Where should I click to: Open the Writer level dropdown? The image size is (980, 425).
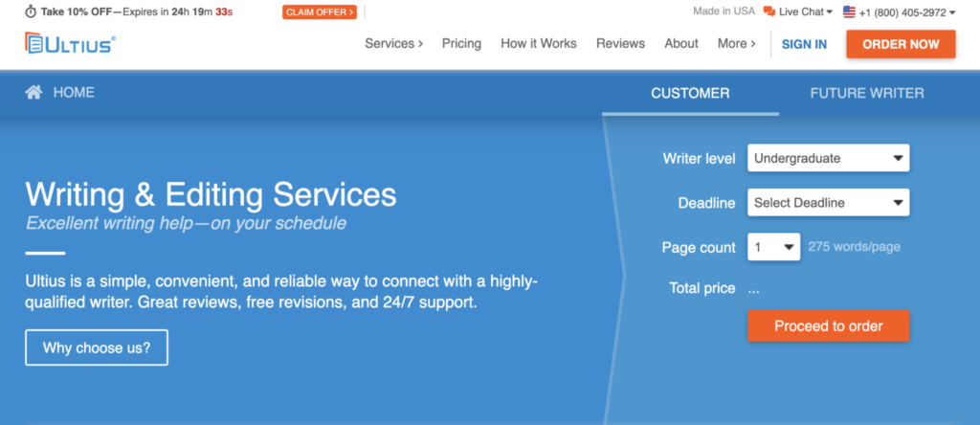828,158
